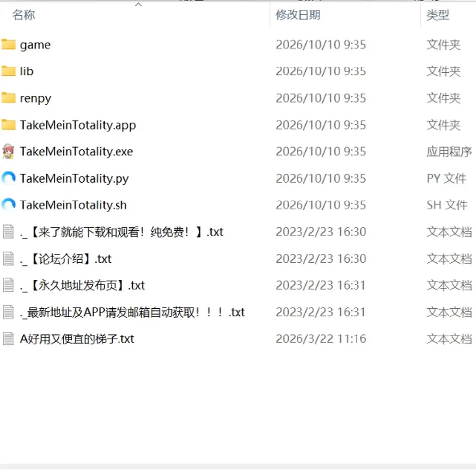476x470 pixels.
Task: Click the 文本文档 type of A好用又便宜的梯子
Action: (x=449, y=339)
